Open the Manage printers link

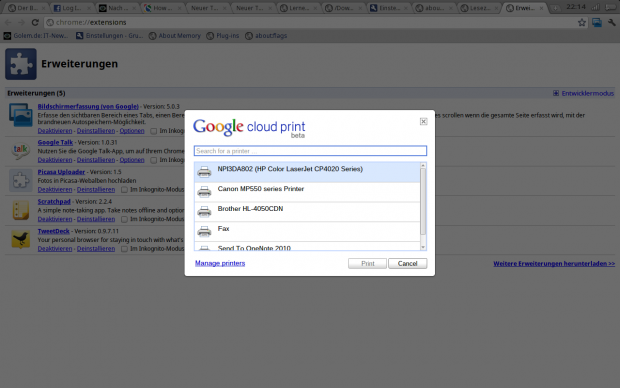[x=220, y=263]
